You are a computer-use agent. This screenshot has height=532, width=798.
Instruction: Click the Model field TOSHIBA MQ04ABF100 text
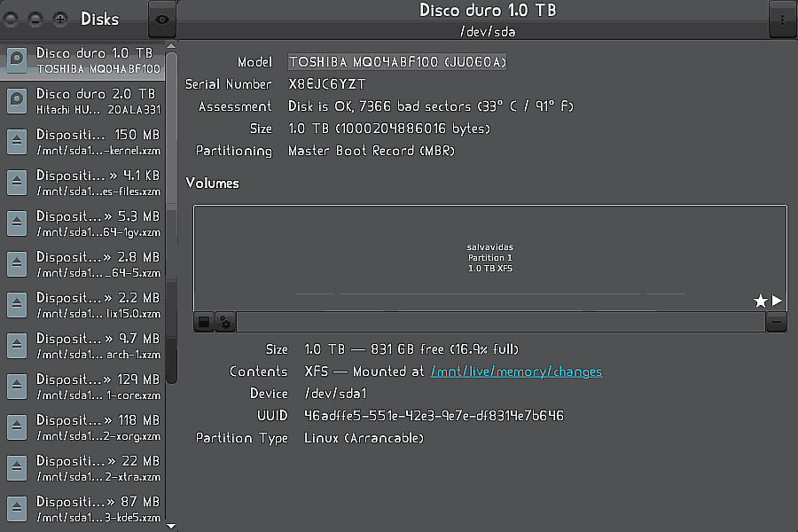[397, 62]
